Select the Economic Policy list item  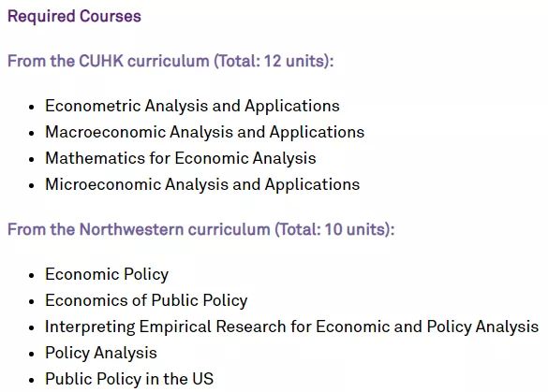[x=107, y=275]
